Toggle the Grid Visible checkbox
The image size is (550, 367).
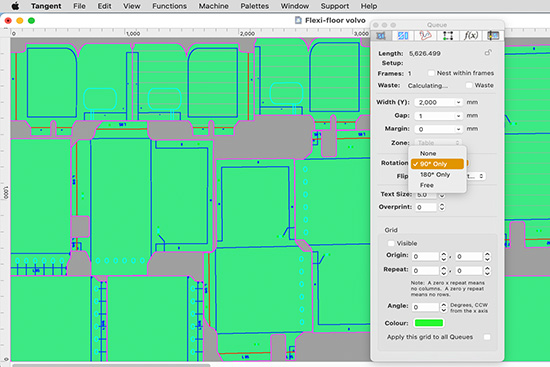(391, 243)
